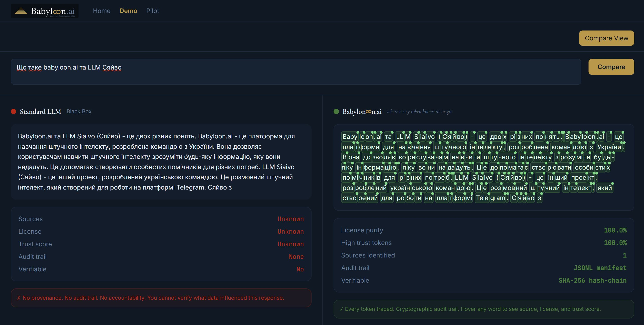The height and width of the screenshot is (325, 644).
Task: Click the "Standard LLM" panel heading
Action: pos(40,111)
